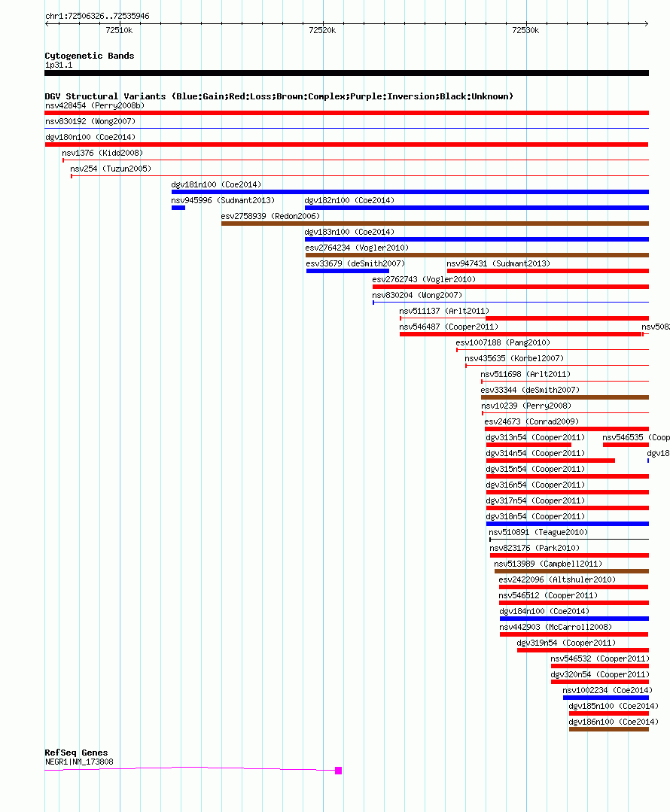Screen dimensions: 670x812
Task: Click the nsv510891 (Teague2010) label
Action: [538, 532]
